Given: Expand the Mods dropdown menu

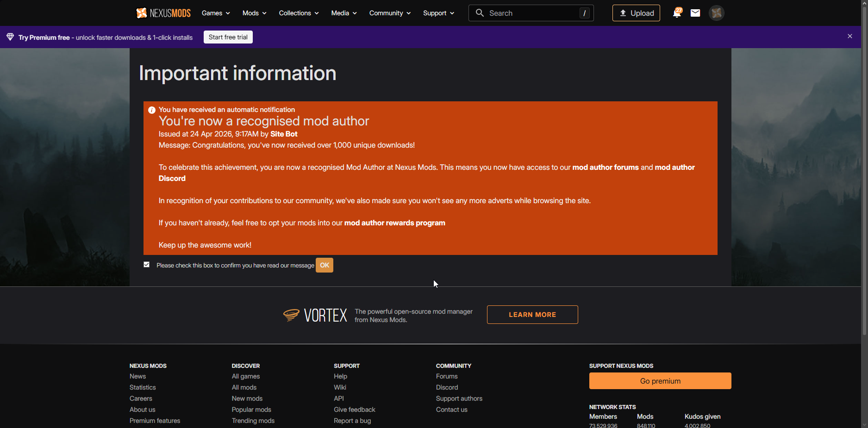Looking at the screenshot, I should [x=255, y=13].
